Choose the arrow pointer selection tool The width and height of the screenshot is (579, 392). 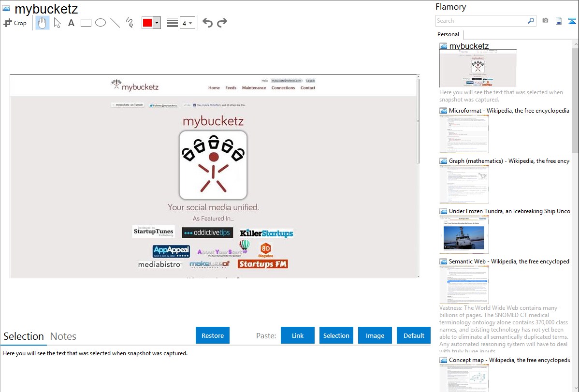[57, 23]
